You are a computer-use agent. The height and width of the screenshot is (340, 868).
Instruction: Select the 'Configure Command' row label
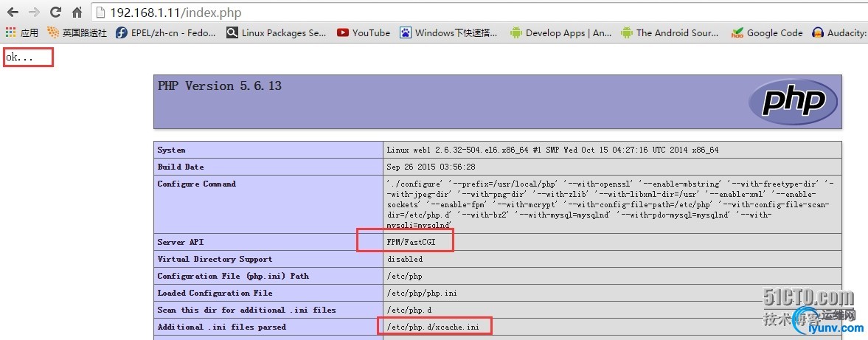[x=196, y=184]
